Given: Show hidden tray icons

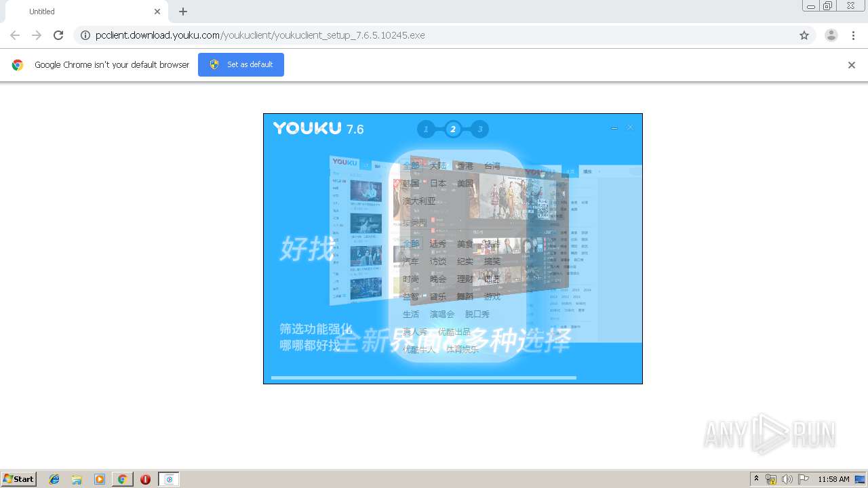Looking at the screenshot, I should click(x=756, y=479).
